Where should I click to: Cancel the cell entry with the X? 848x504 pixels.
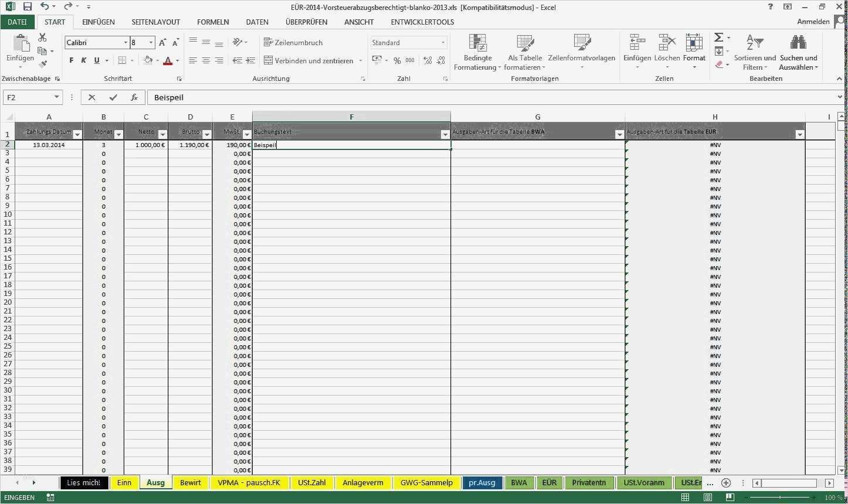92,97
